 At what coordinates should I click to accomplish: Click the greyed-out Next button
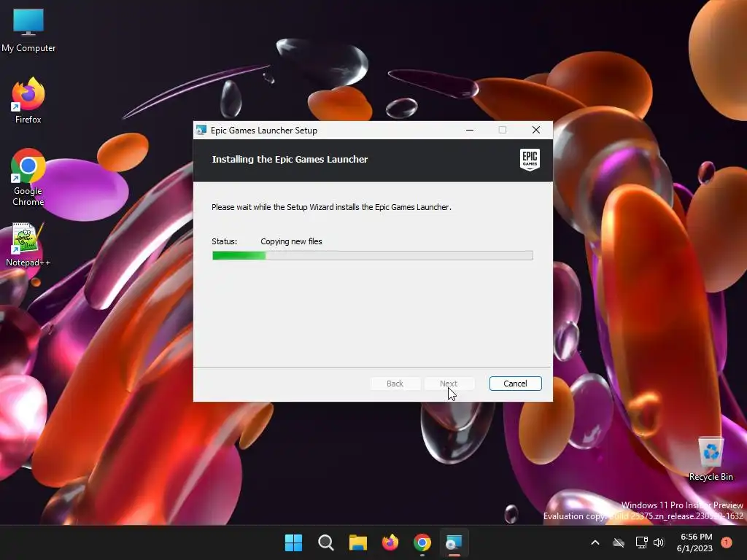(449, 384)
